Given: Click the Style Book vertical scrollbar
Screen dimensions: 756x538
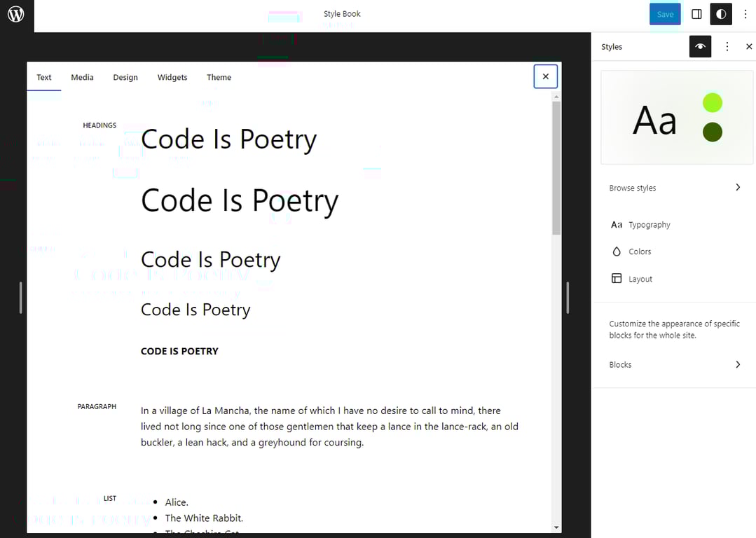Looking at the screenshot, I should [556, 168].
